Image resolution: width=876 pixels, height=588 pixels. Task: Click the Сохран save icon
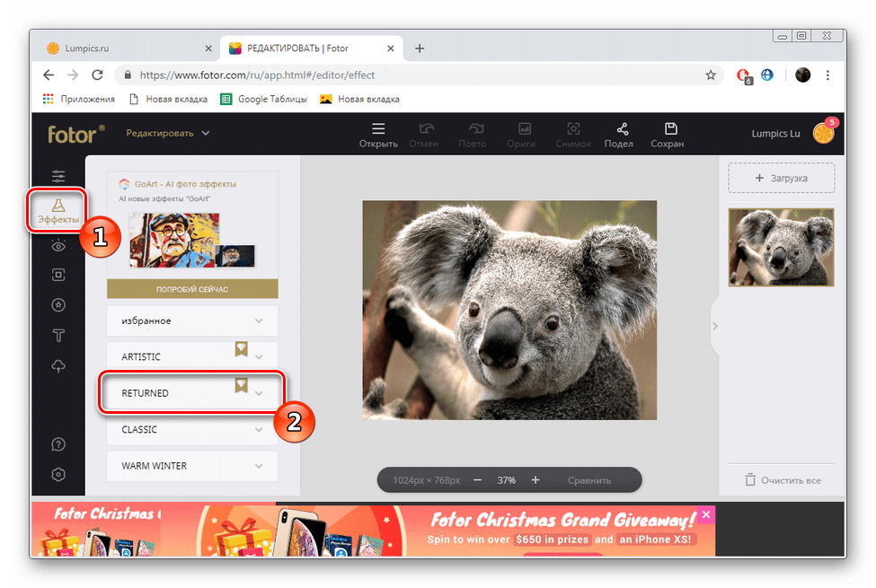(668, 135)
